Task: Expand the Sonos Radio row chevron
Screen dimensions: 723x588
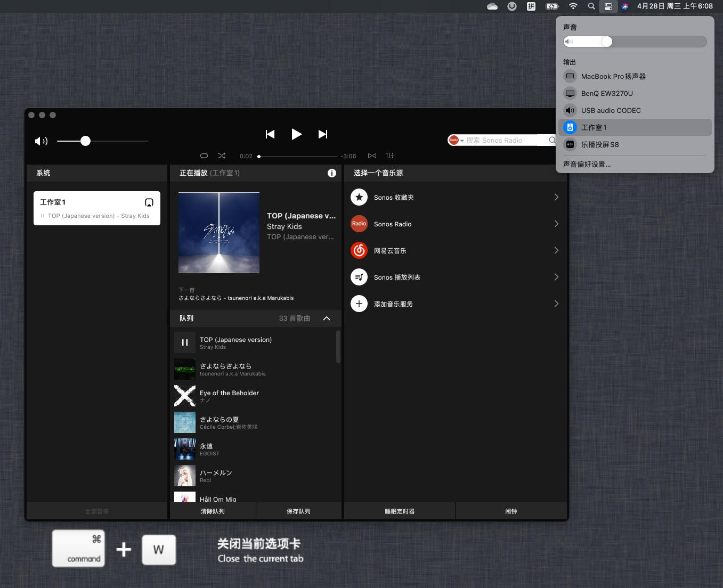Action: coord(556,224)
